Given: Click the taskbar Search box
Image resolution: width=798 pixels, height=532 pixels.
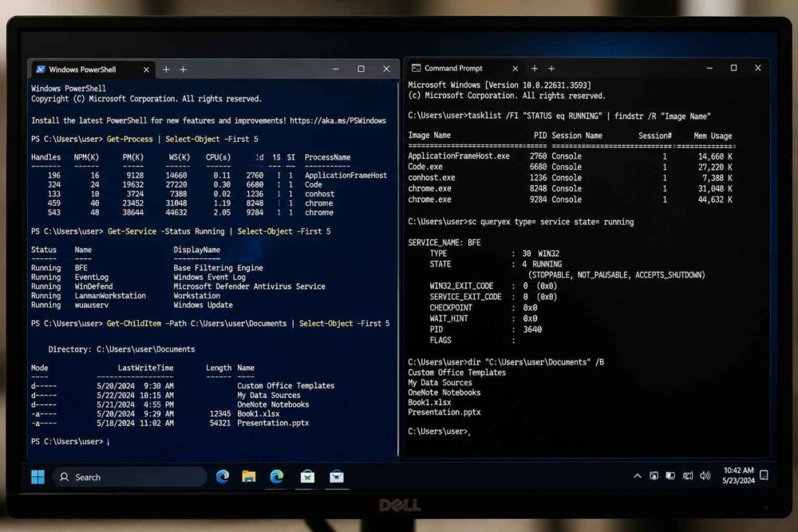Looking at the screenshot, I should pyautogui.click(x=130, y=477).
